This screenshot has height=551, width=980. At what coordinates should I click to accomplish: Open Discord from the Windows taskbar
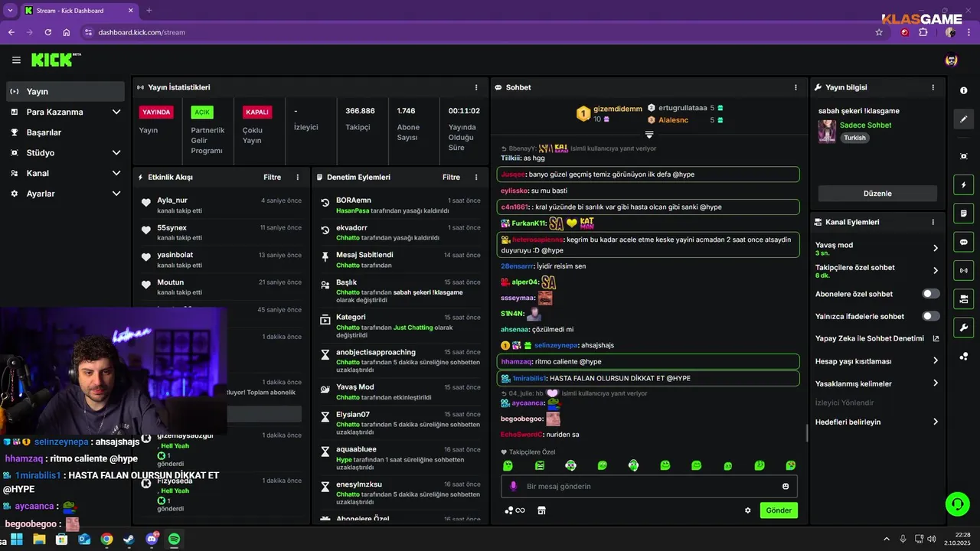152,539
